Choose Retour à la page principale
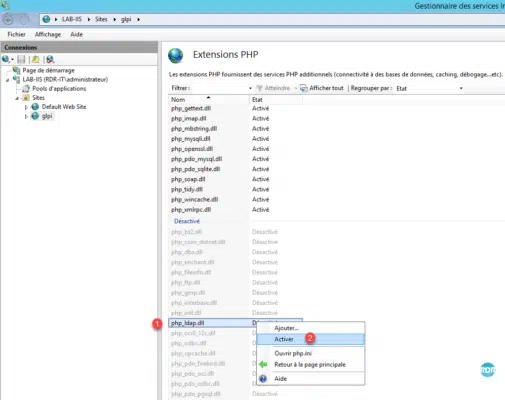The image size is (505, 400). (310, 365)
